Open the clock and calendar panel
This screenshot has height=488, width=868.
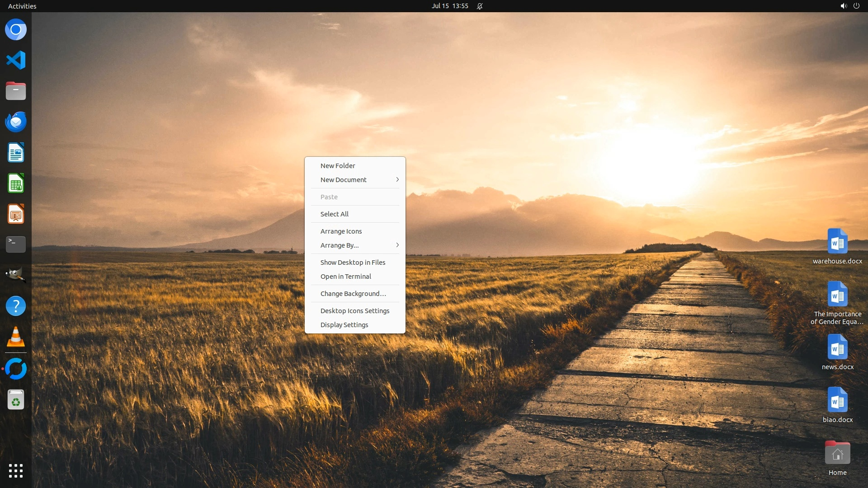pos(449,6)
